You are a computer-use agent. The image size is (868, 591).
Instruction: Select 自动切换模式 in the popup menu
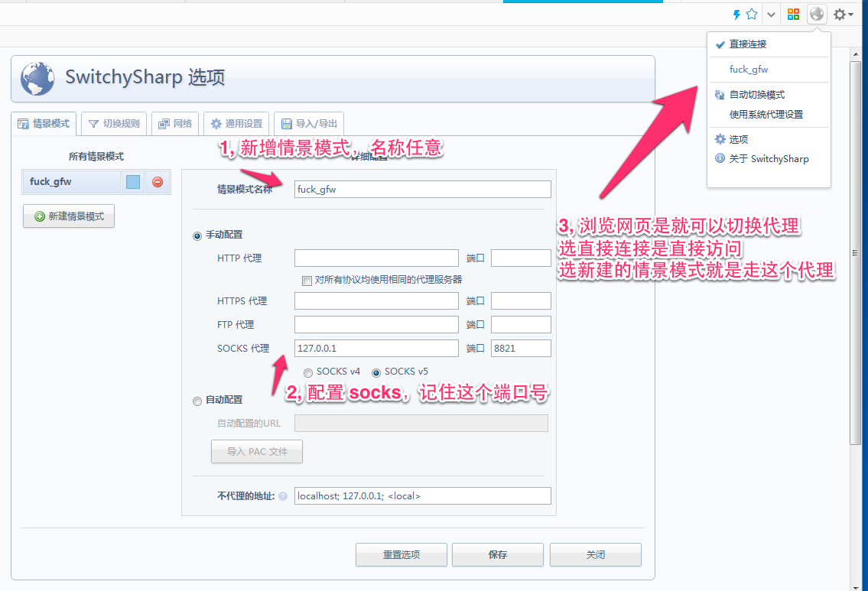click(756, 95)
